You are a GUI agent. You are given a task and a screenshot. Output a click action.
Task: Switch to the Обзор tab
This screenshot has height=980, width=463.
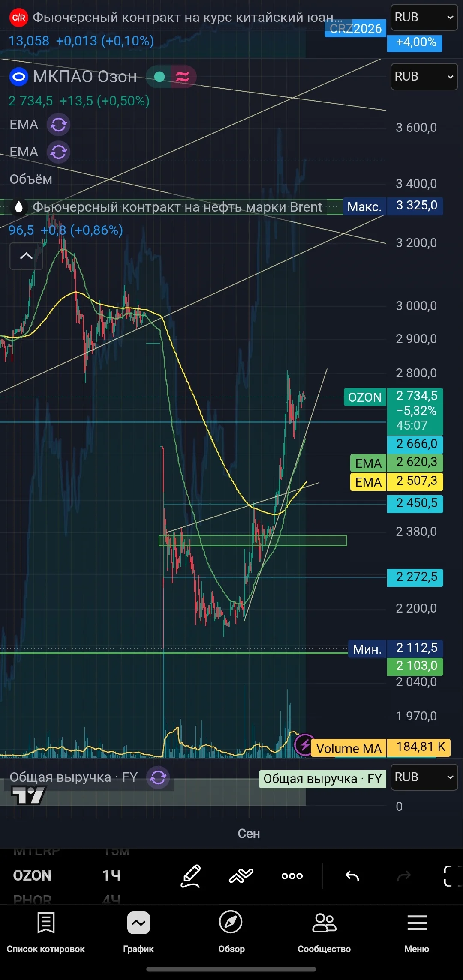coord(231,932)
